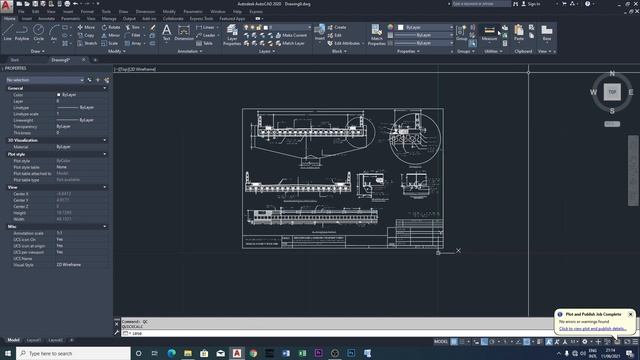The height and width of the screenshot is (360, 640).
Task: Activate the Scale command
Action: point(110,43)
